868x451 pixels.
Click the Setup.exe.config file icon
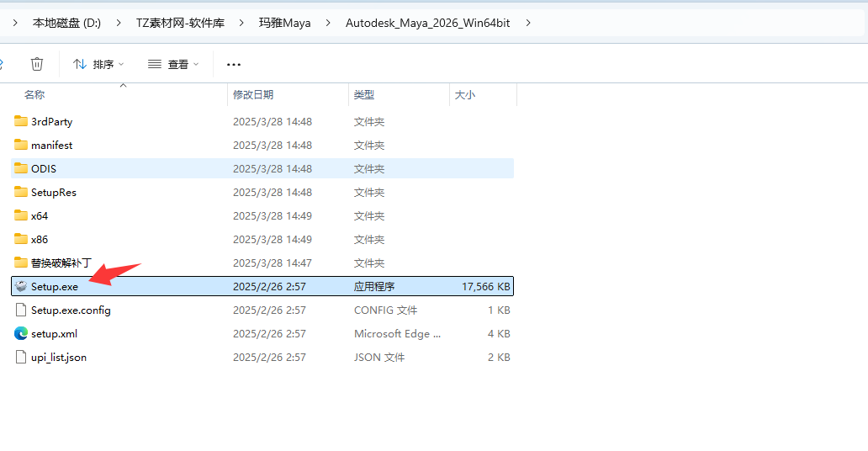(x=21, y=310)
